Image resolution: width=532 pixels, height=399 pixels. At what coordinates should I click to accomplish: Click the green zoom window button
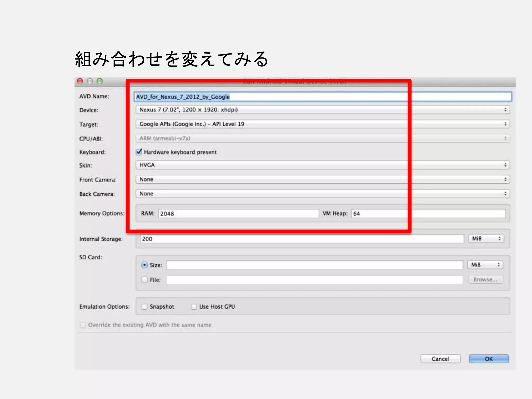[x=100, y=81]
